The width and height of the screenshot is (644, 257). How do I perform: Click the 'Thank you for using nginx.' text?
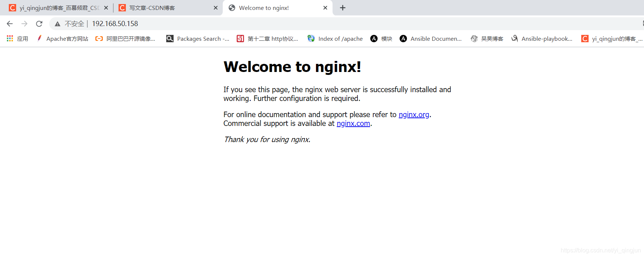coord(267,140)
